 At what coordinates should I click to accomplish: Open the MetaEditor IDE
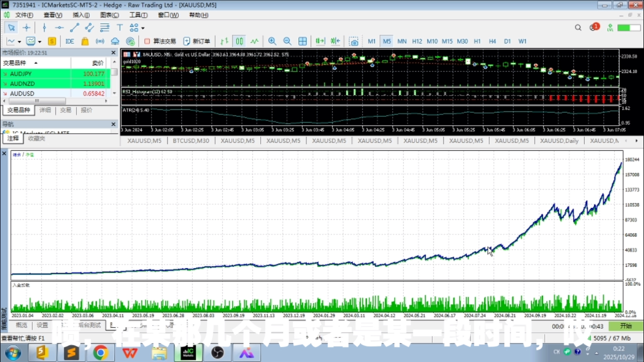coord(70,41)
